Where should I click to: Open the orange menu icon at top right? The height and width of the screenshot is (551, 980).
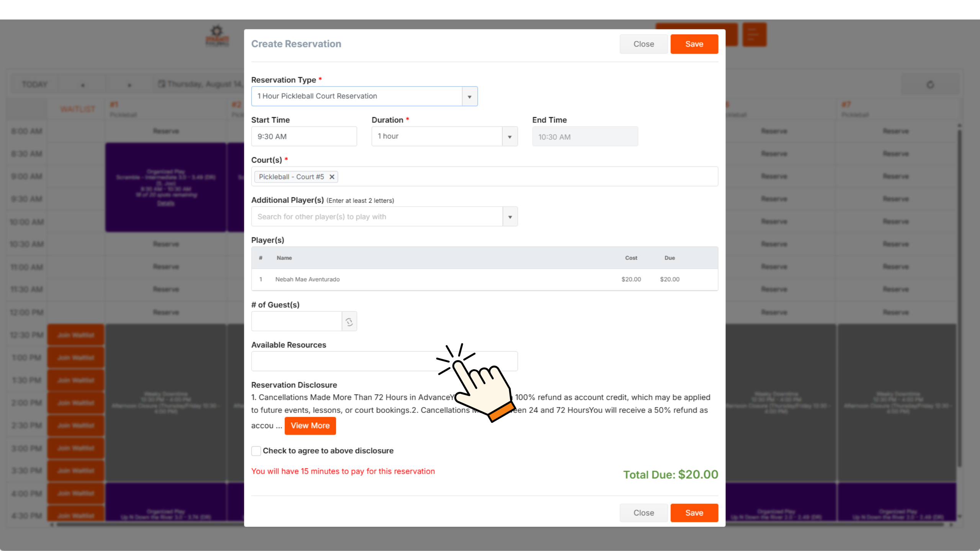tap(755, 34)
